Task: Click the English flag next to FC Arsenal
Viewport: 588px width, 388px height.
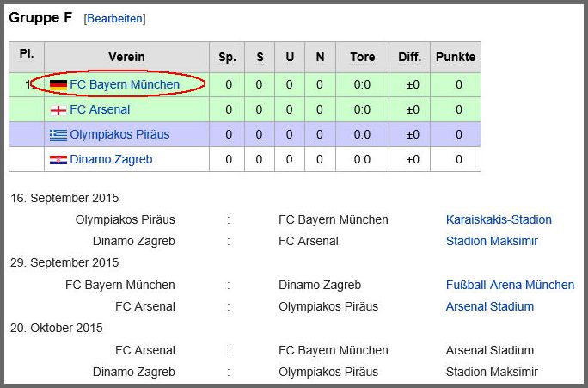Action: coord(58,110)
